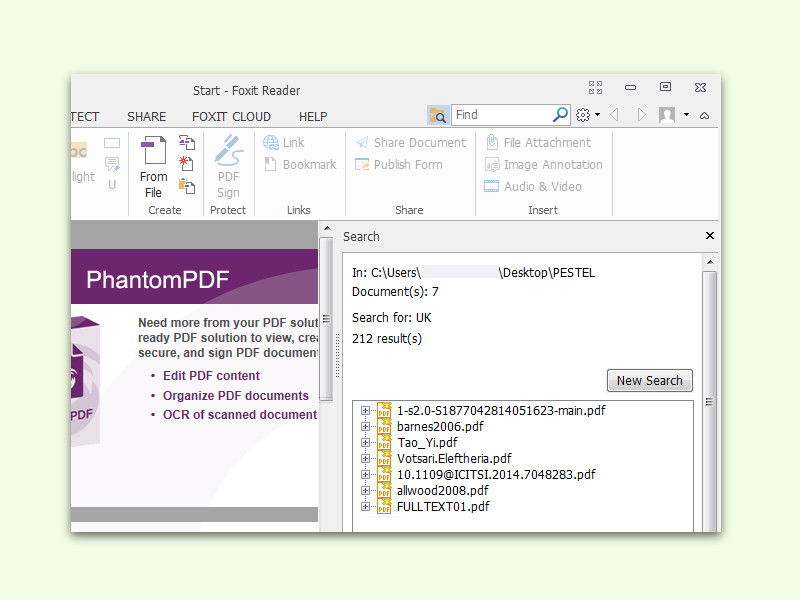Expand results for allwood2008.pdf
The height and width of the screenshot is (600, 800).
pos(365,490)
